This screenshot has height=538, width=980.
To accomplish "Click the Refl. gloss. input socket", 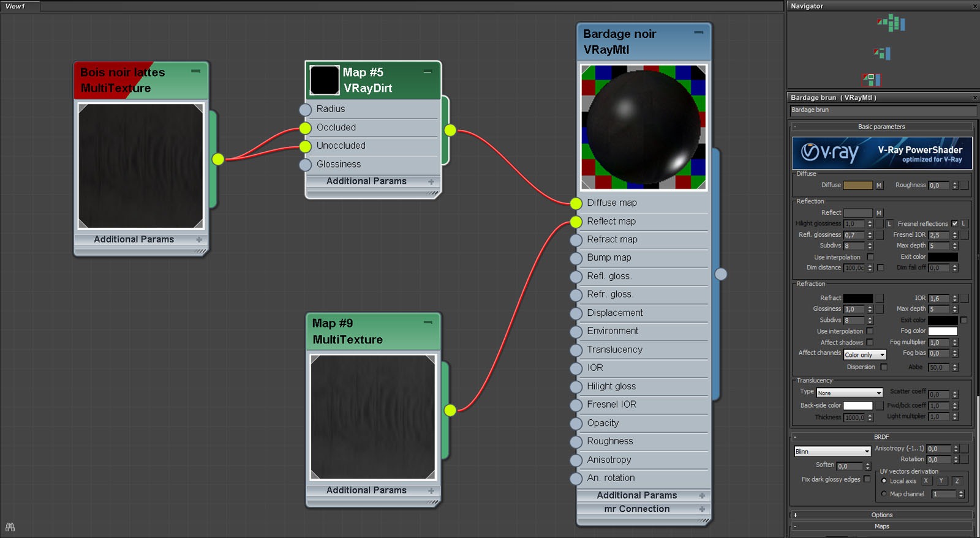I will click(x=576, y=277).
